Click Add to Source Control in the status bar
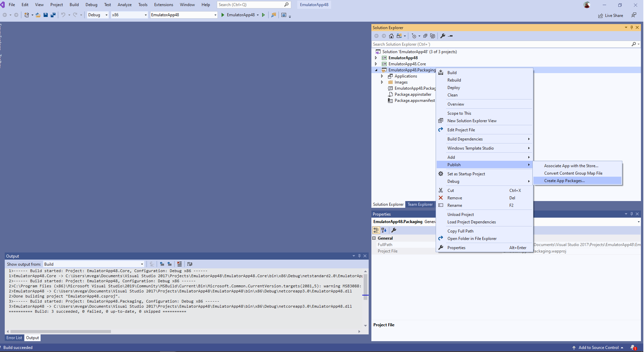 tap(599, 347)
